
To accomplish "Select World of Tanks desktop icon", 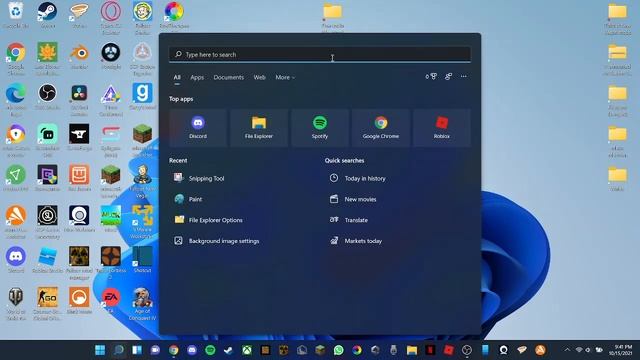I will coord(16,303).
